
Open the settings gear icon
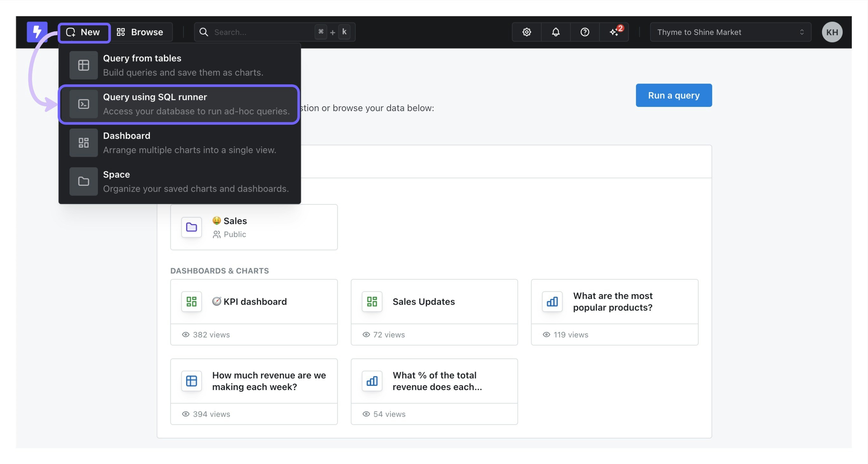[527, 32]
